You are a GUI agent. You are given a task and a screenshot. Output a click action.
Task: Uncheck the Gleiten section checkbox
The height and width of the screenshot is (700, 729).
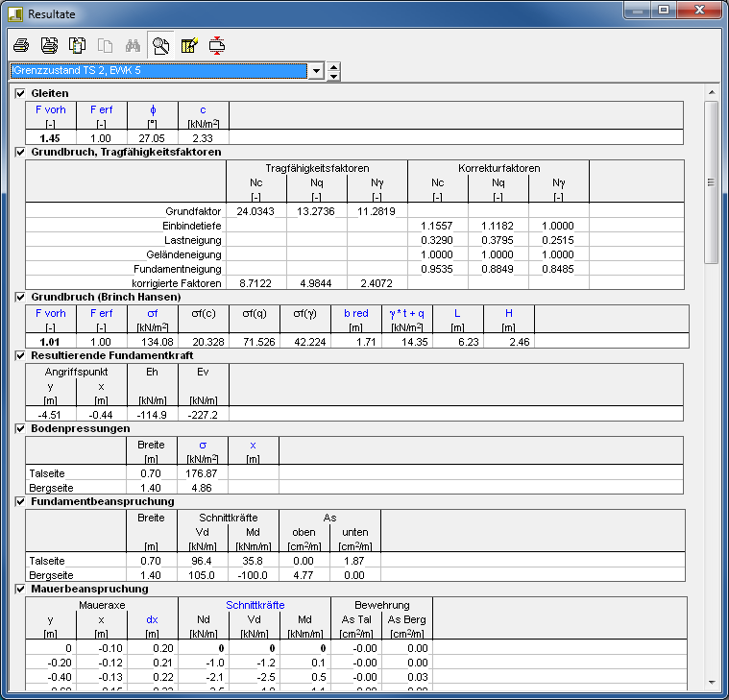[20, 93]
